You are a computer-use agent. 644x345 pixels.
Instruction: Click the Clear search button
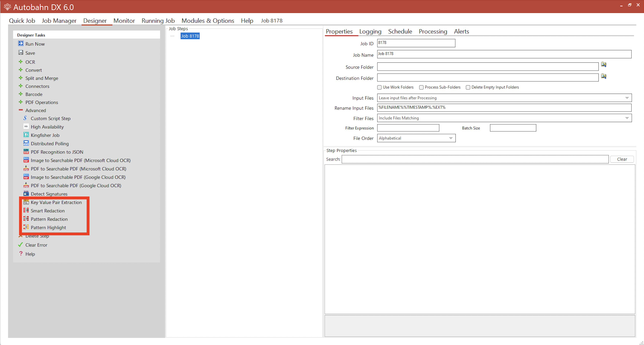622,159
